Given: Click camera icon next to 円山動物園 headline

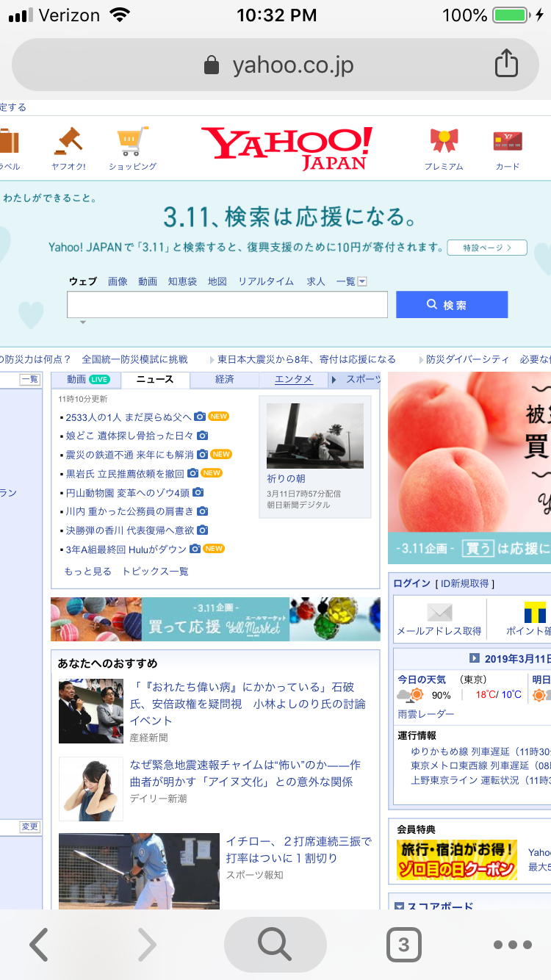Looking at the screenshot, I should pyautogui.click(x=198, y=492).
